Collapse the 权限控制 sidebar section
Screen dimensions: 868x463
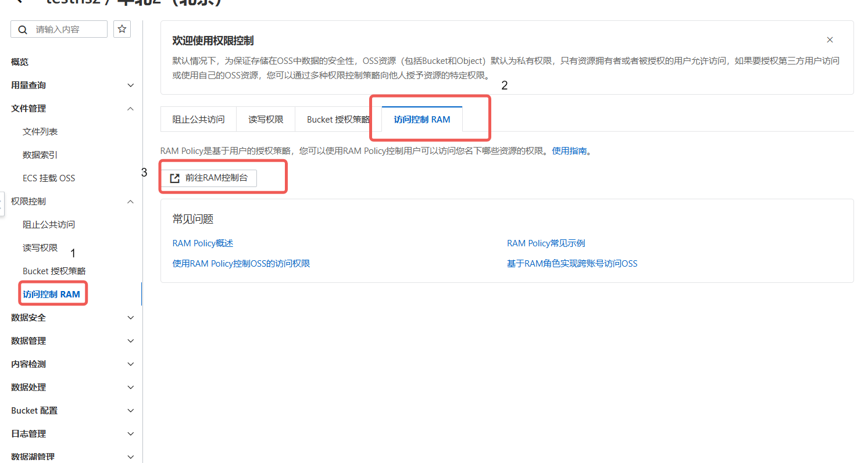click(x=131, y=202)
